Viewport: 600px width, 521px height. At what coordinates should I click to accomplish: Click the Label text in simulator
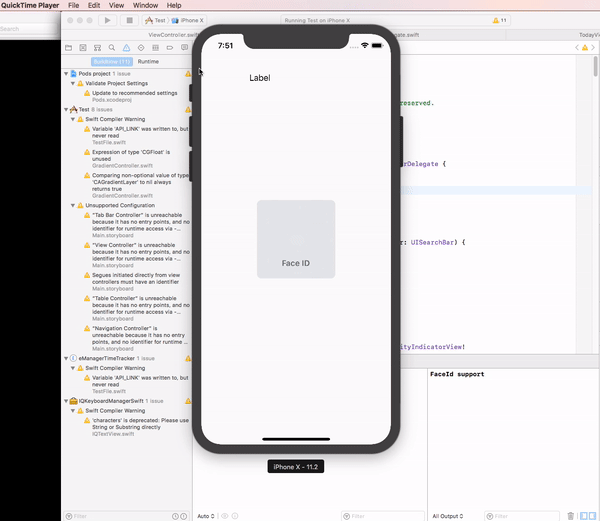260,78
